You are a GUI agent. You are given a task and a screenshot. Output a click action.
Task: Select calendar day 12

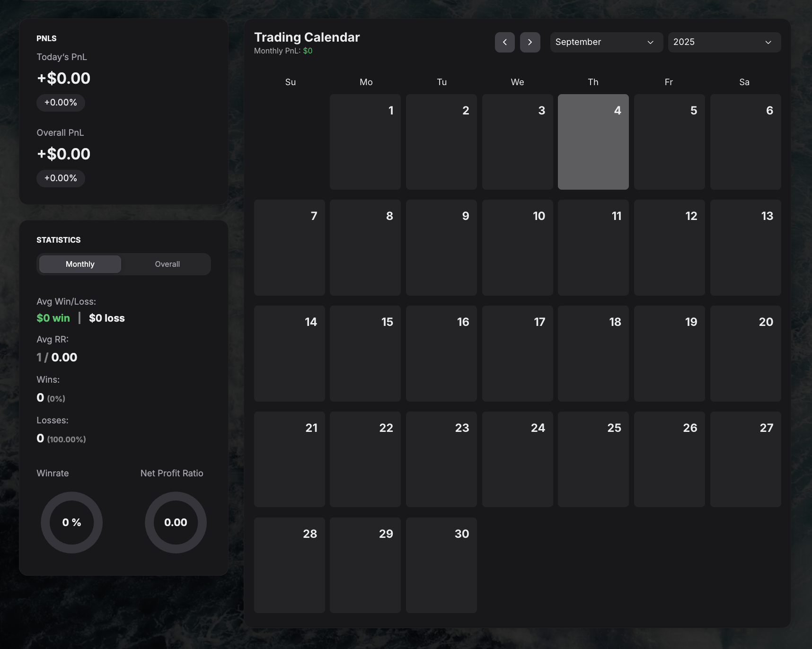669,248
